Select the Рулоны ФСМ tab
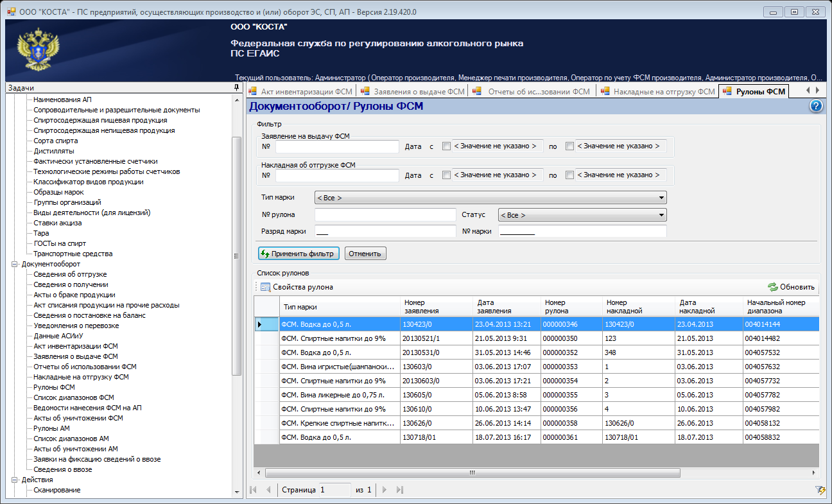Image resolution: width=832 pixels, height=504 pixels. [x=754, y=92]
